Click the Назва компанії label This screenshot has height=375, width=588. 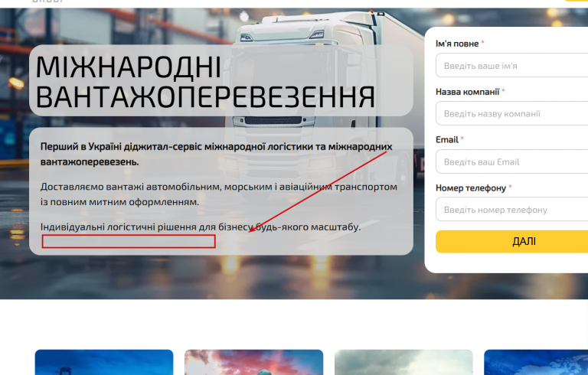(x=467, y=92)
